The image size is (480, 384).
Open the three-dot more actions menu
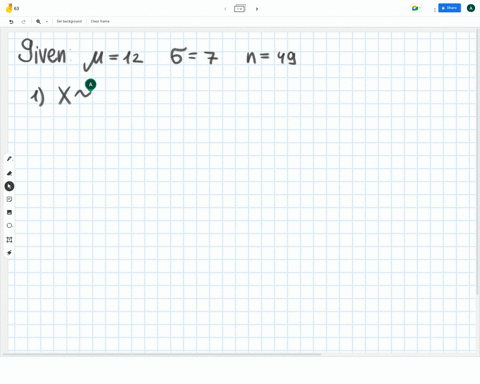[435, 10]
